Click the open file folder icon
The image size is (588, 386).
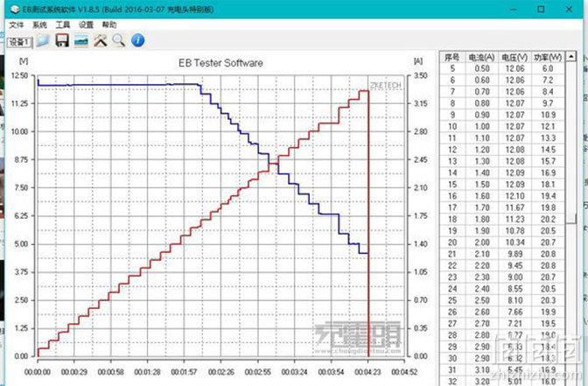43,40
